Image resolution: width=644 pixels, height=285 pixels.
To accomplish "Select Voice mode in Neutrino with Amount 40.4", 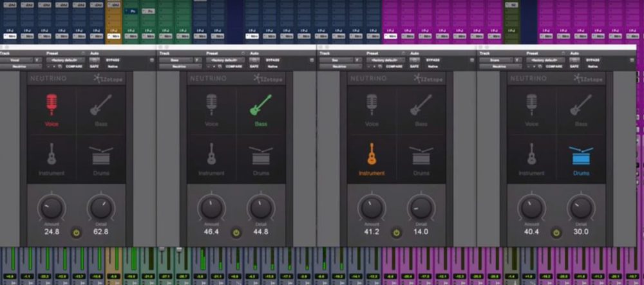I will (x=532, y=109).
